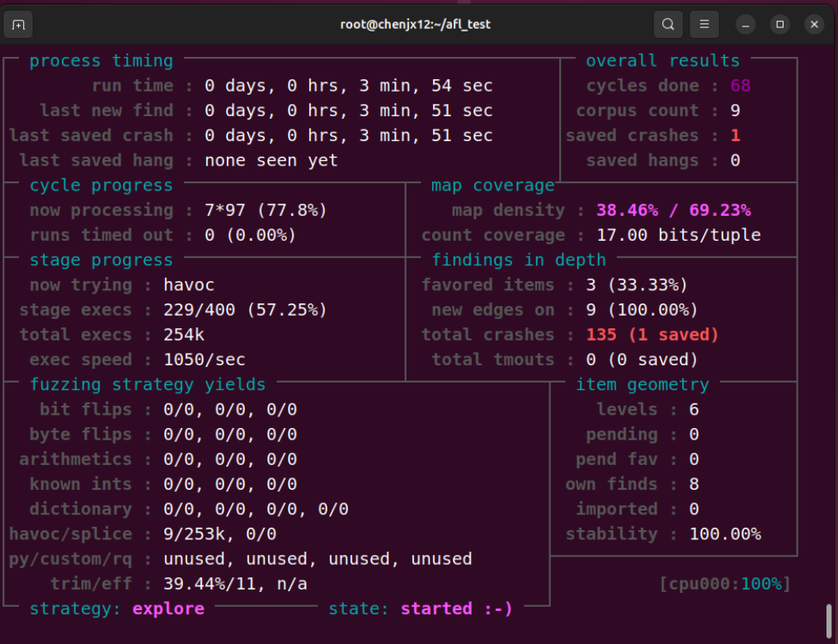Image resolution: width=838 pixels, height=644 pixels.
Task: Select saved hangs value 0
Action: pyautogui.click(x=736, y=160)
